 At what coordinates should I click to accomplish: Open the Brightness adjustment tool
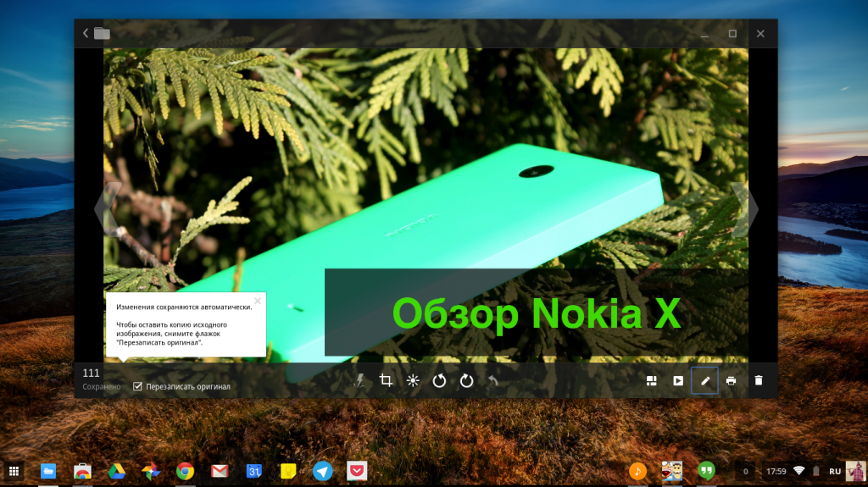tap(413, 381)
